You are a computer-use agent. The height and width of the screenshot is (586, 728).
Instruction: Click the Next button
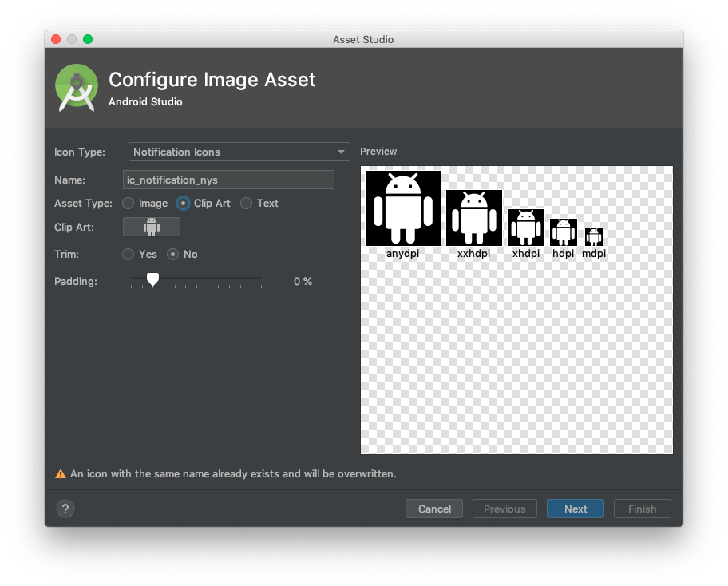[x=576, y=509]
